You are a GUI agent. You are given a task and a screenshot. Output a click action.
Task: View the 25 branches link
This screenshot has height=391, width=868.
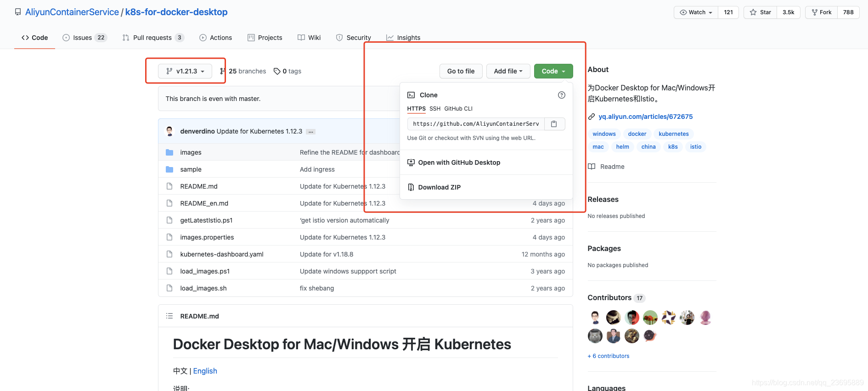pos(243,71)
